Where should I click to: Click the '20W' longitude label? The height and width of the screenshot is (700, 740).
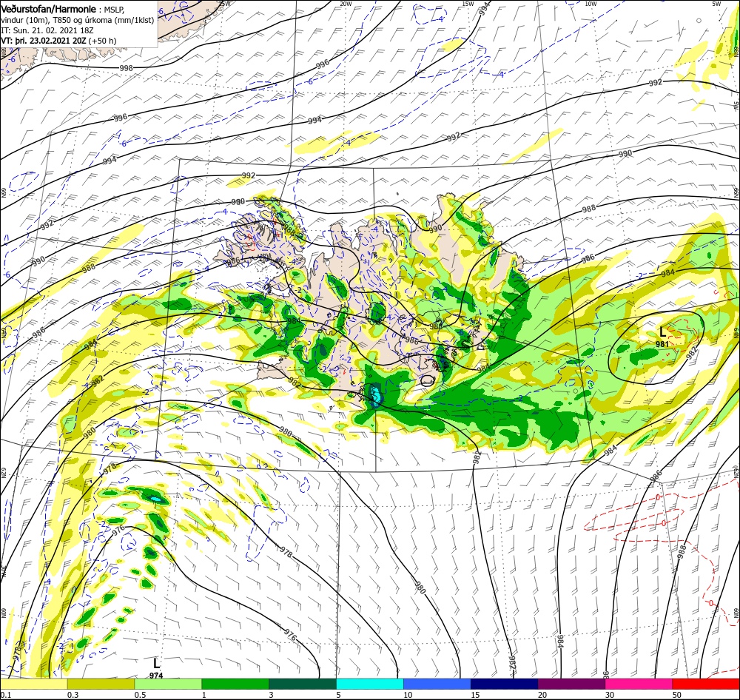tap(346, 4)
